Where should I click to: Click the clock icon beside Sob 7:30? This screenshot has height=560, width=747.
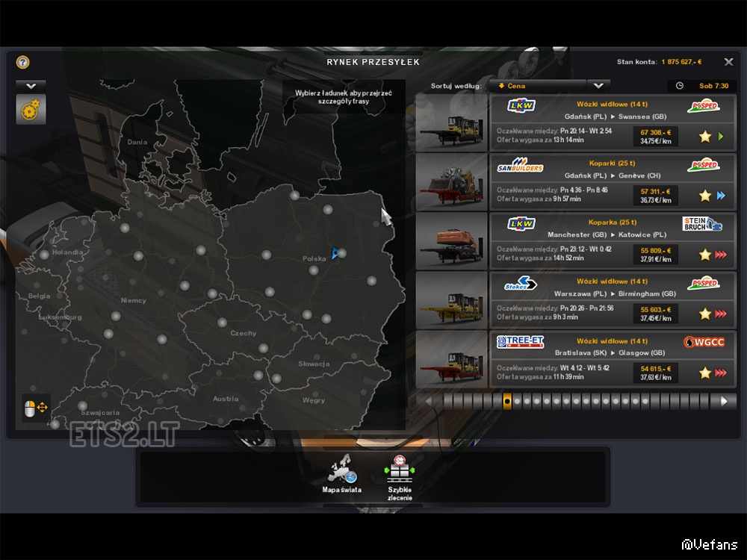coord(679,86)
